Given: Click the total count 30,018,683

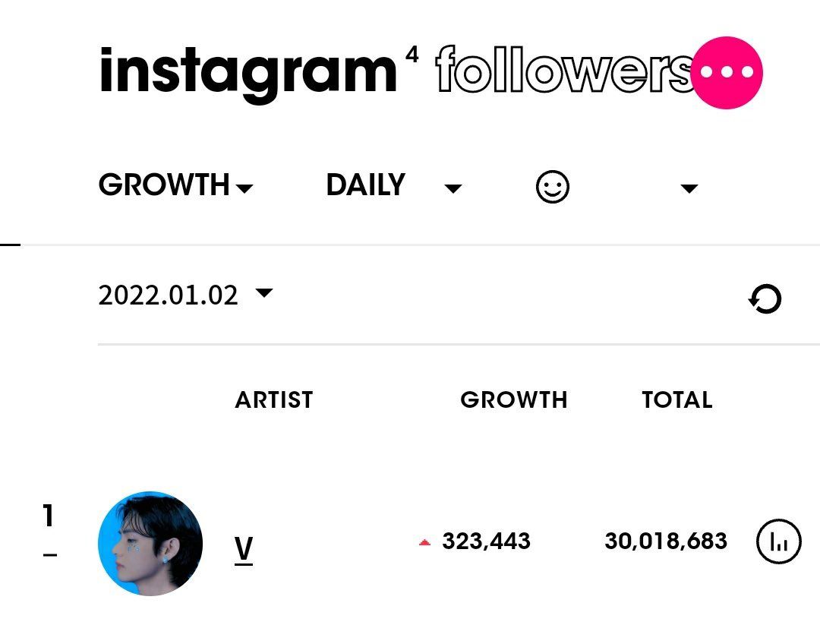Looking at the screenshot, I should pos(666,541).
